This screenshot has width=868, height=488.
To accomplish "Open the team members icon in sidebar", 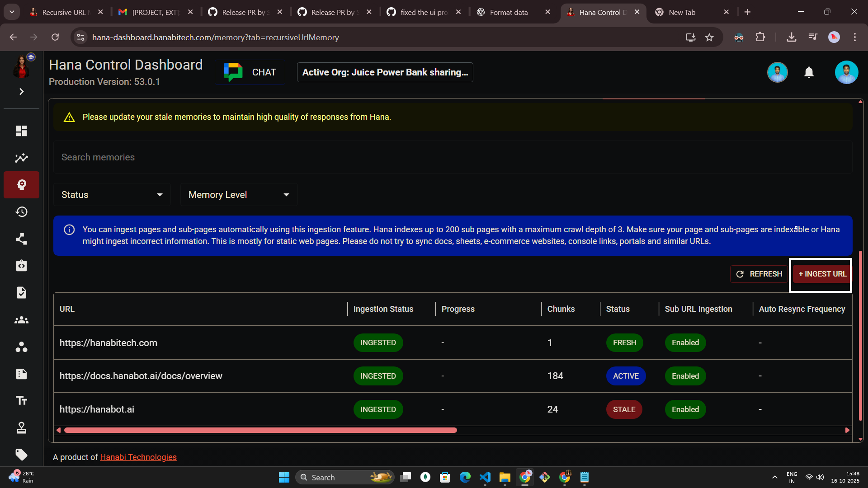I will coord(21,320).
